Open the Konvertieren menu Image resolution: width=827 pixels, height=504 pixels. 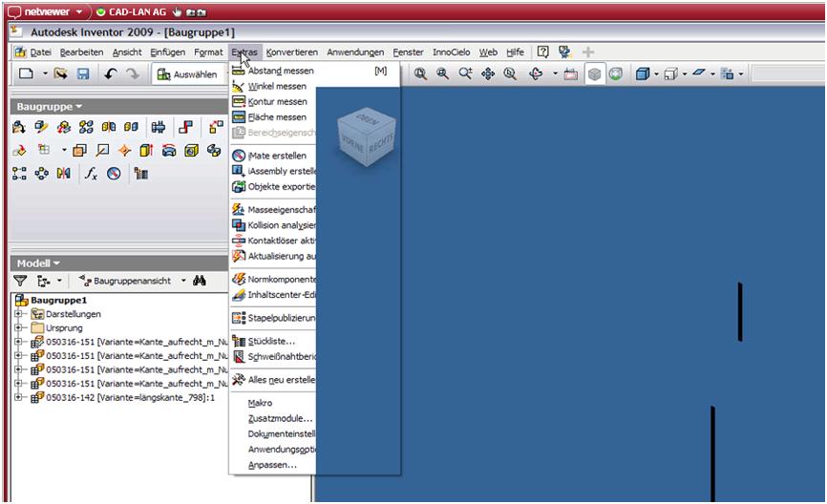click(x=291, y=52)
